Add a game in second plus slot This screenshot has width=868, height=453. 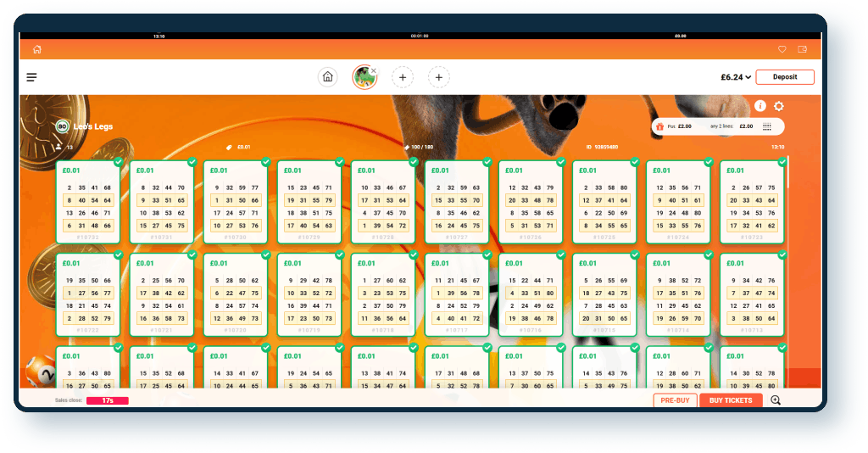point(438,77)
